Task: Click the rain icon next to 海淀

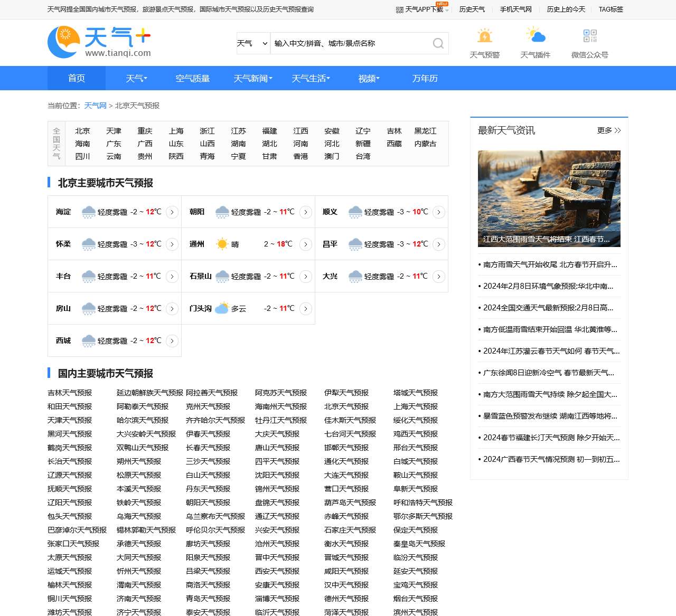Action: tap(89, 212)
